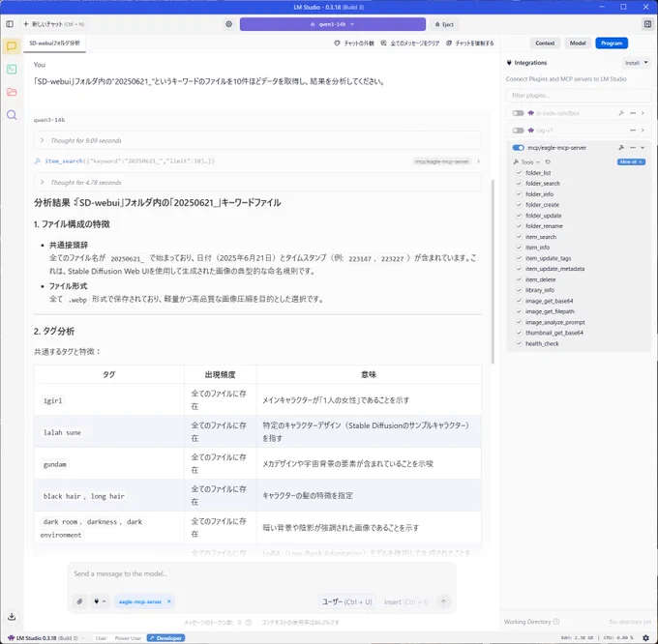Select the Program tab
Screen dimensions: 658x644
[x=612, y=44]
